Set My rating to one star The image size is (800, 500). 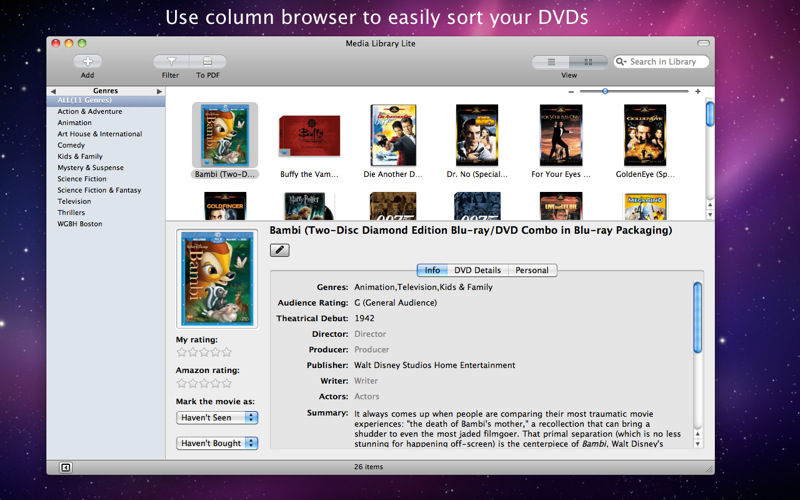click(x=181, y=352)
